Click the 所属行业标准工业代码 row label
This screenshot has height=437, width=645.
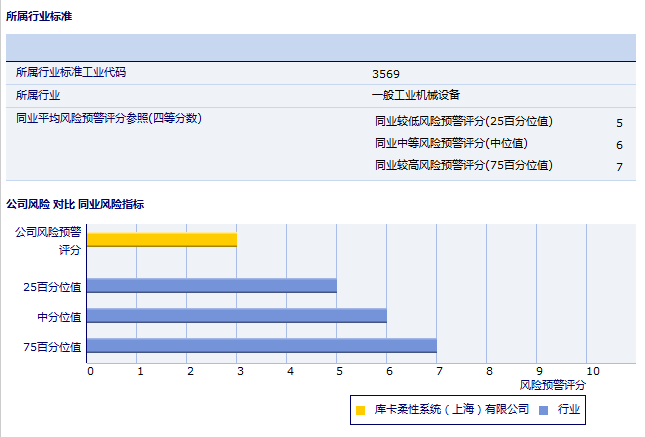tap(71, 73)
